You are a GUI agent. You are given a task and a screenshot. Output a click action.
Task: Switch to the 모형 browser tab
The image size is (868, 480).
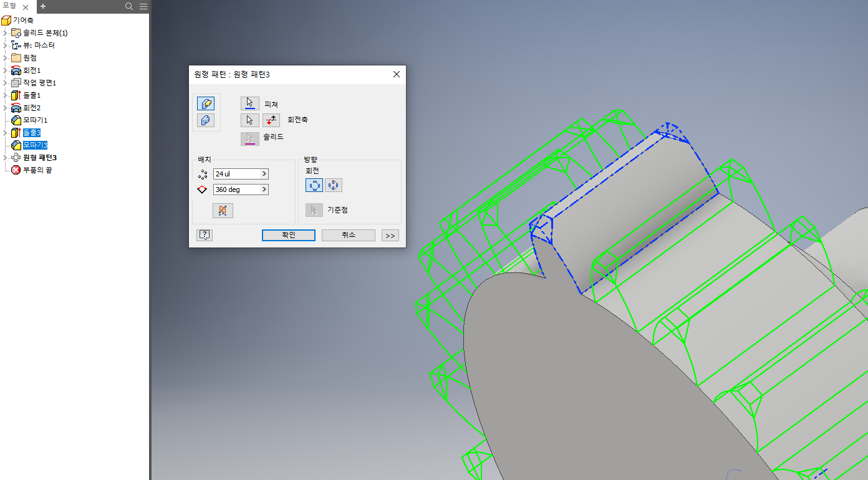tap(10, 6)
